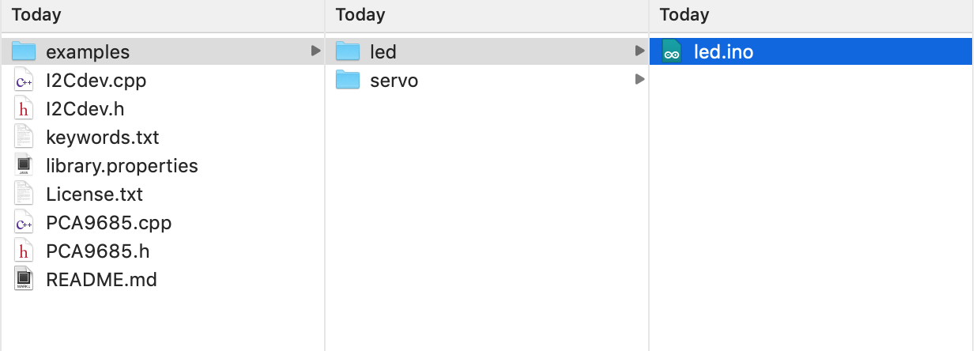The height and width of the screenshot is (351, 980).
Task: Click the I2Cdev.cpp C++ file icon
Action: [24, 81]
